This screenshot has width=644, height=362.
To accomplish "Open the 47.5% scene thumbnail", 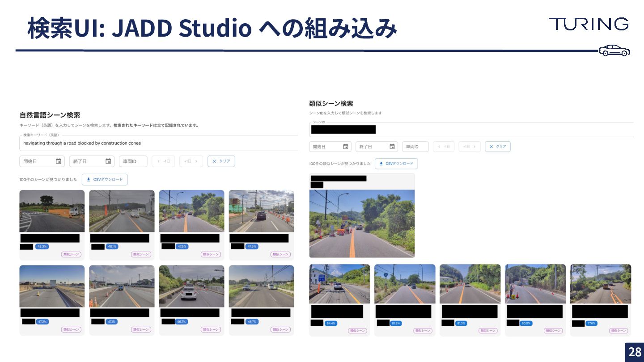I will [261, 211].
